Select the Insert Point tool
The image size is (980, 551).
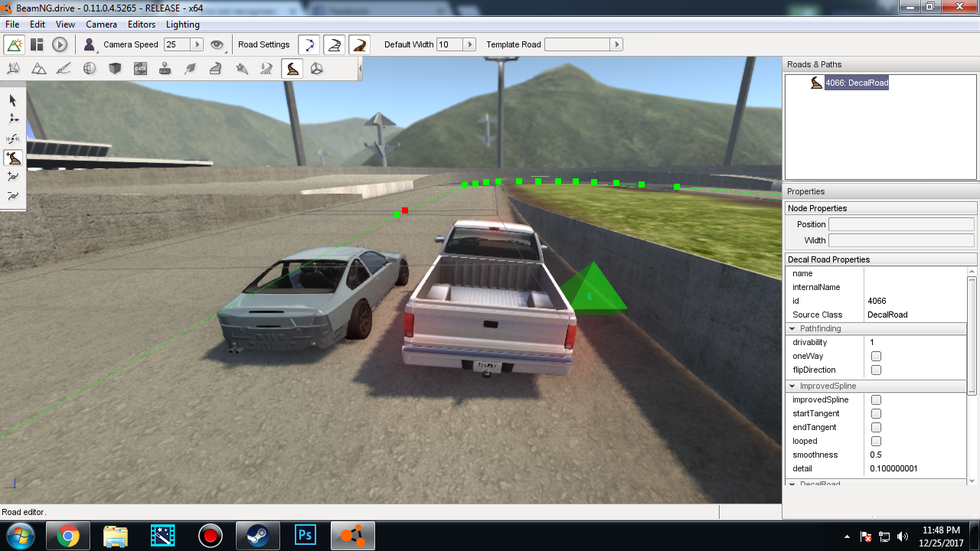13,177
